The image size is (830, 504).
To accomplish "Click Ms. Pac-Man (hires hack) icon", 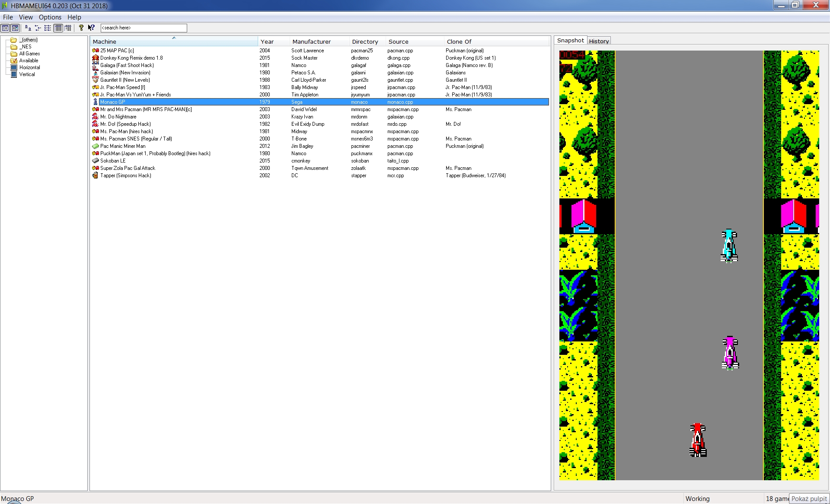I will [x=96, y=131].
